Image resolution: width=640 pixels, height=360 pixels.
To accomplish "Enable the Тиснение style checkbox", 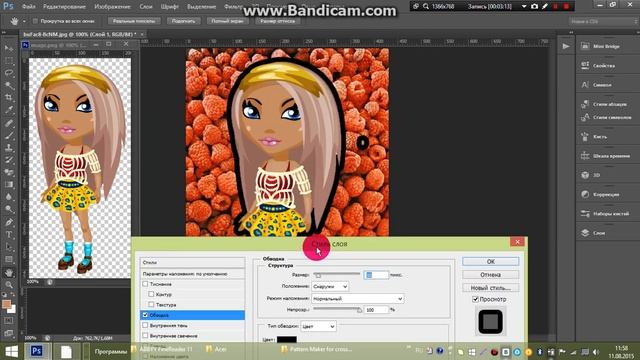I will (145, 284).
